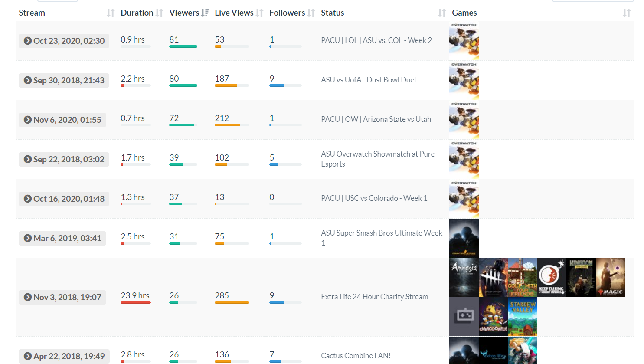This screenshot has height=364, width=644.
Task: Click the Kingdom game thumbnail
Action: [581, 278]
